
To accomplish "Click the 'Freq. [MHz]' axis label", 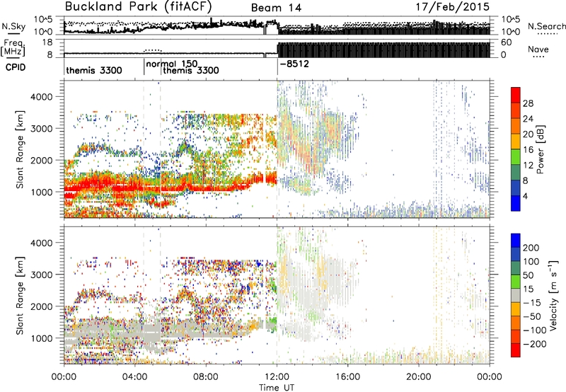I will coord(13,47).
